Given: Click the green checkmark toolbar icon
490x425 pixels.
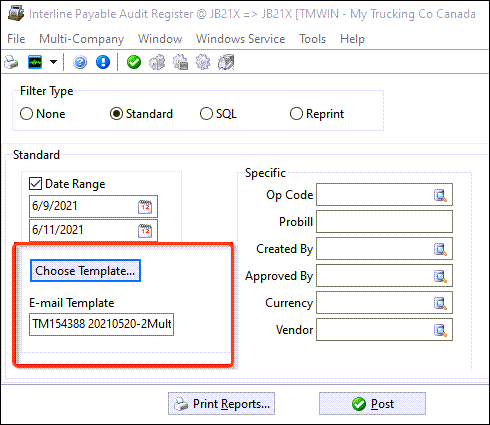Looking at the screenshot, I should [134, 62].
